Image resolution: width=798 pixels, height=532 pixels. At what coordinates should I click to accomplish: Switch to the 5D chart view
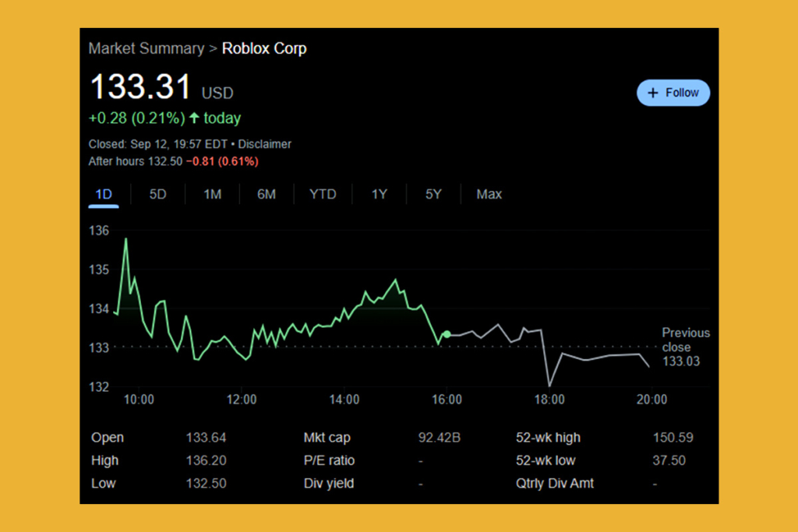click(x=157, y=194)
